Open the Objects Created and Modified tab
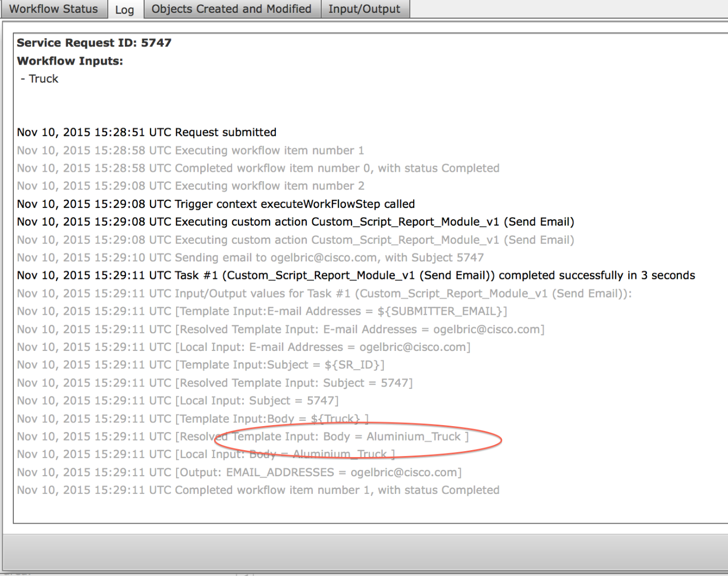The image size is (728, 576). click(232, 9)
